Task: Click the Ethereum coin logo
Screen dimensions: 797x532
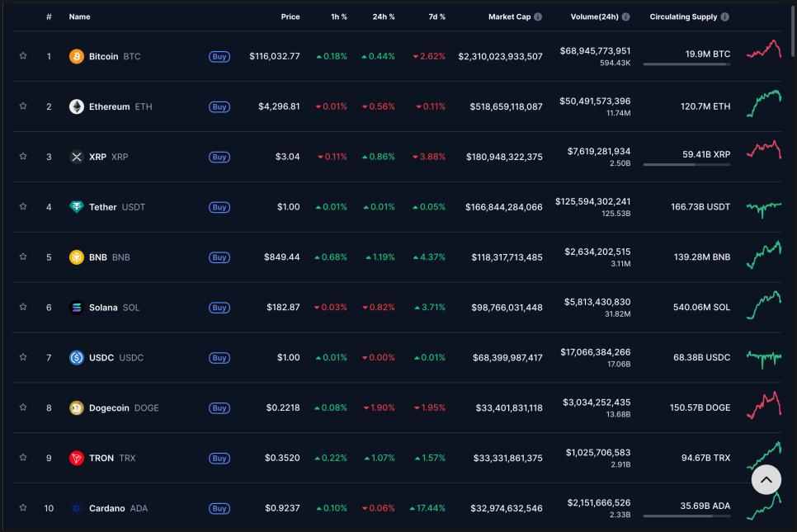Action: click(76, 106)
